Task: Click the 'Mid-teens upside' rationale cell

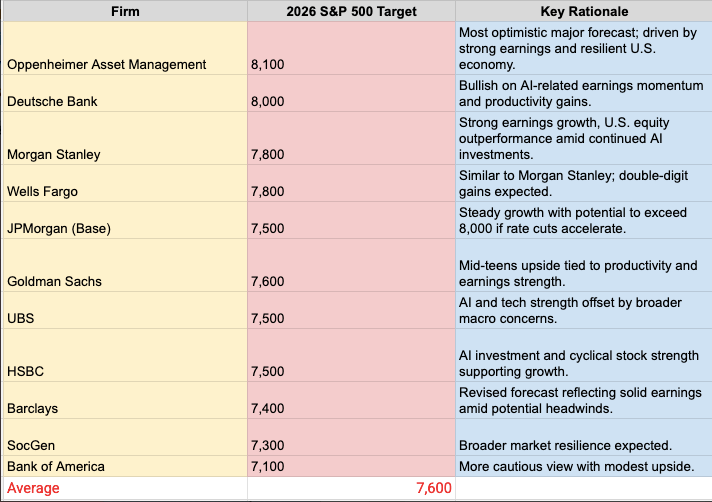Action: [584, 265]
